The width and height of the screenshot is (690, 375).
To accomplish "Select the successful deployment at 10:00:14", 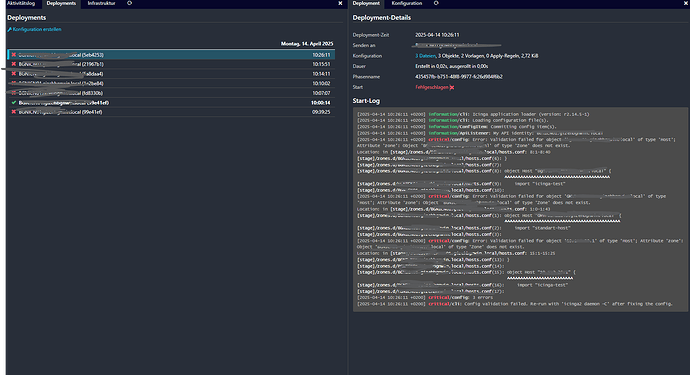I will [171, 103].
